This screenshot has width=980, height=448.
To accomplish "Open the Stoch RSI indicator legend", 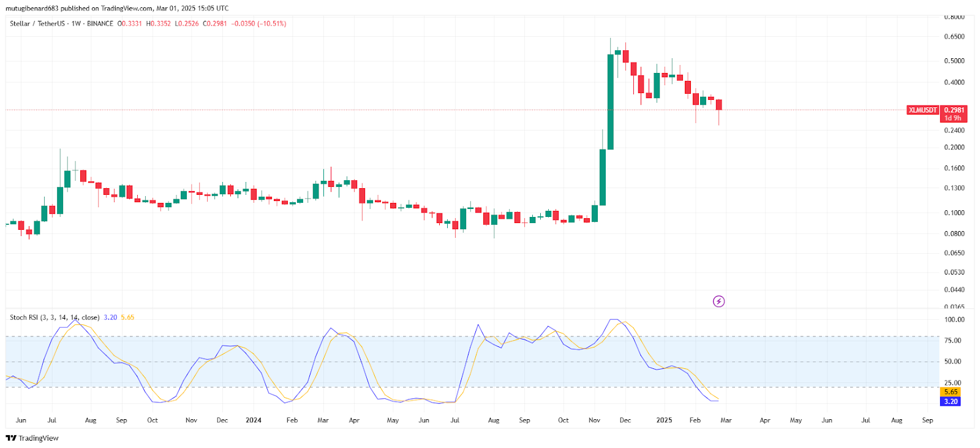I will click(x=55, y=317).
